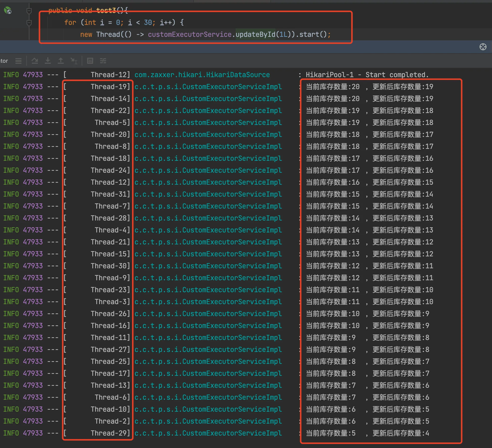Place the cursor on the number 30 in the loop

148,23
